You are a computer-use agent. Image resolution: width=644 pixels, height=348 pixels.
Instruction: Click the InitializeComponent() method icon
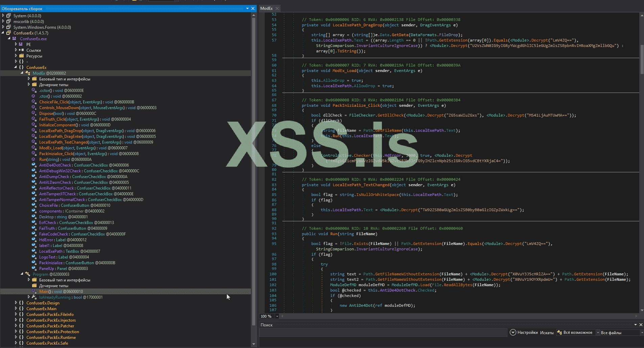[34, 125]
